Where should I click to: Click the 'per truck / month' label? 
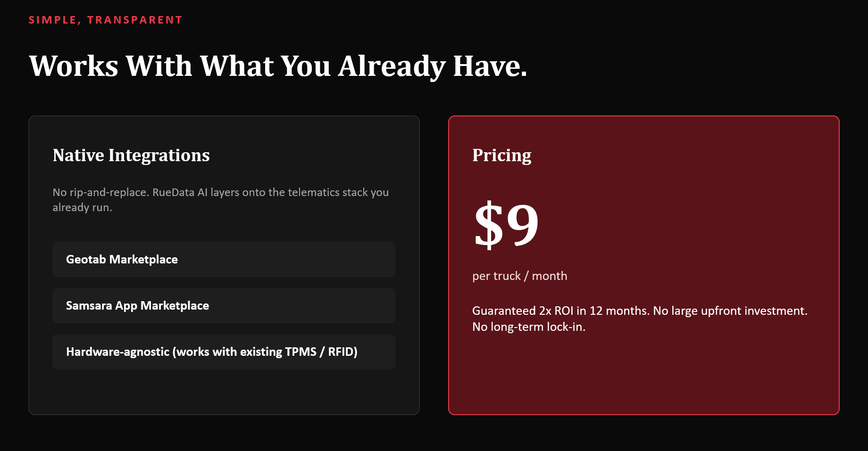[520, 276]
